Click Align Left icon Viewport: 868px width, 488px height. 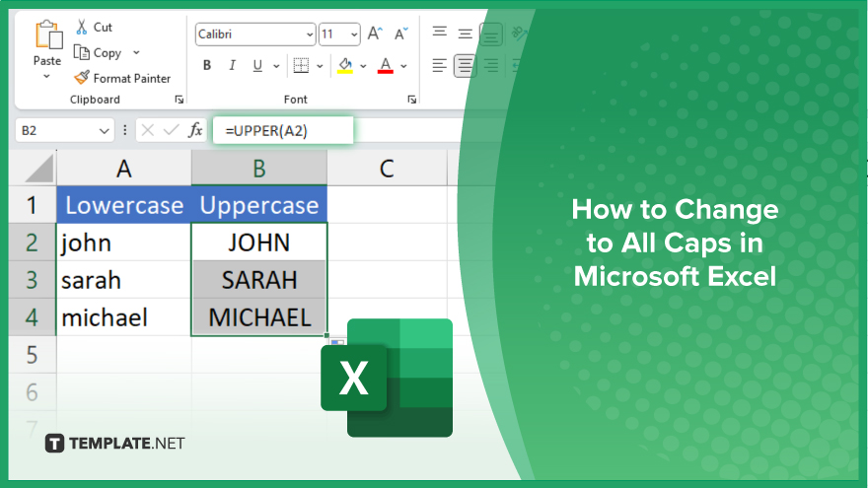440,66
